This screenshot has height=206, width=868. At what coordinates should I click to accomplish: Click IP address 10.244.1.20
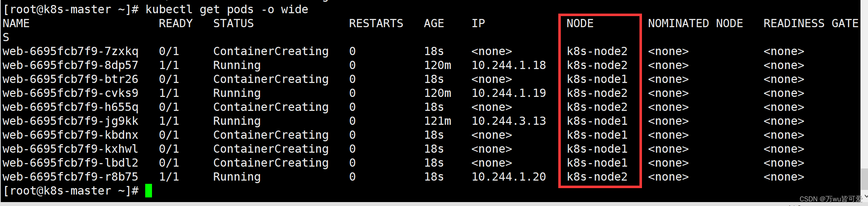pyautogui.click(x=509, y=177)
